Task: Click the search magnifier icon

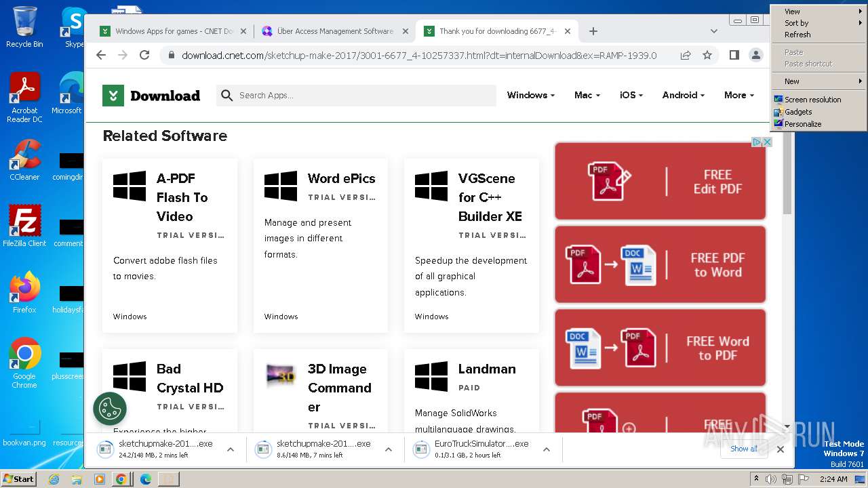Action: (x=227, y=96)
